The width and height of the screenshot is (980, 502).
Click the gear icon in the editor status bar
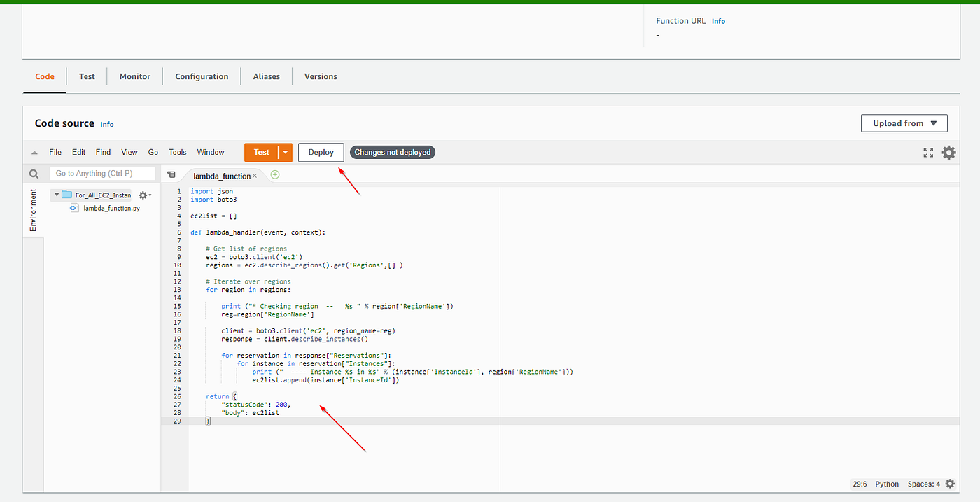pos(950,484)
